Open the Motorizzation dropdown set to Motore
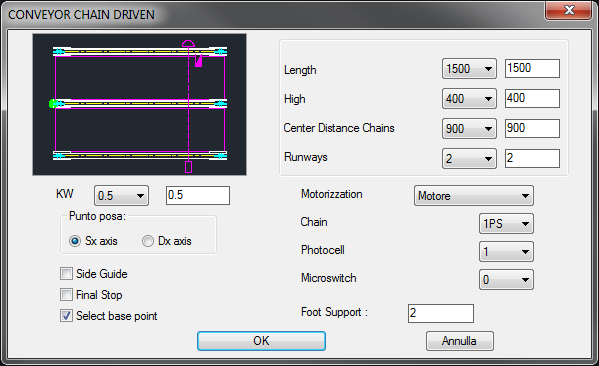This screenshot has height=366, width=599. click(x=474, y=196)
